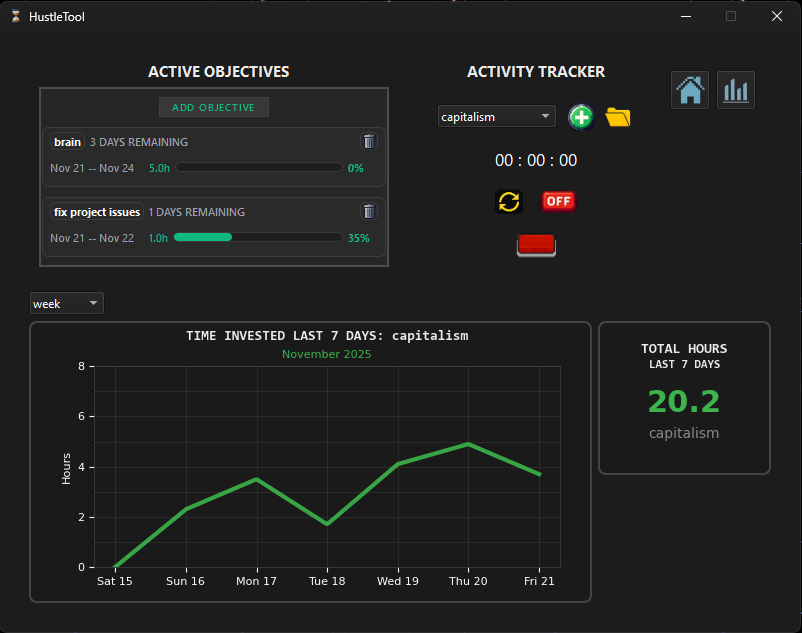Click Nov 21 -- Nov 22 date range

click(x=92, y=238)
